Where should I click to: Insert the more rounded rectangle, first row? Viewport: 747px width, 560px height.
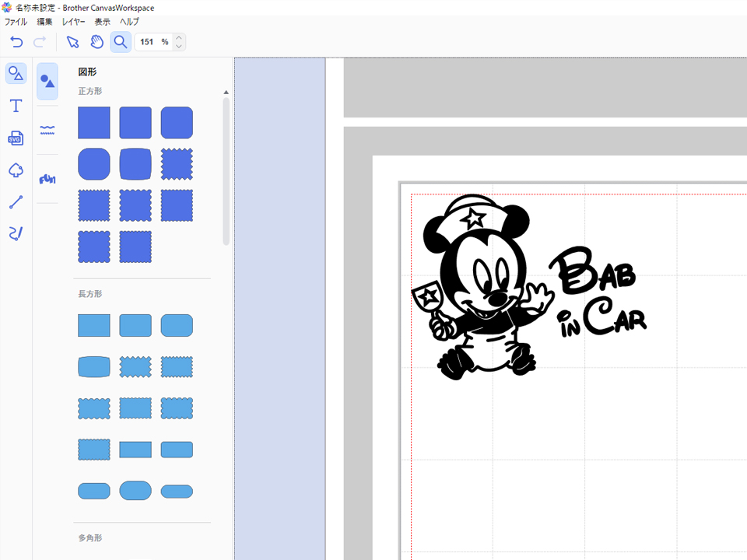click(177, 325)
